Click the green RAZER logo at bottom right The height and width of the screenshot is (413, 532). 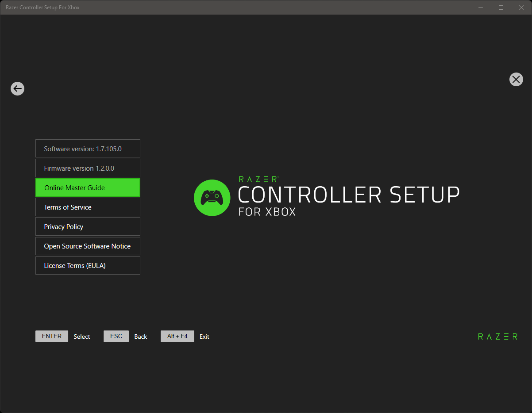pos(498,337)
